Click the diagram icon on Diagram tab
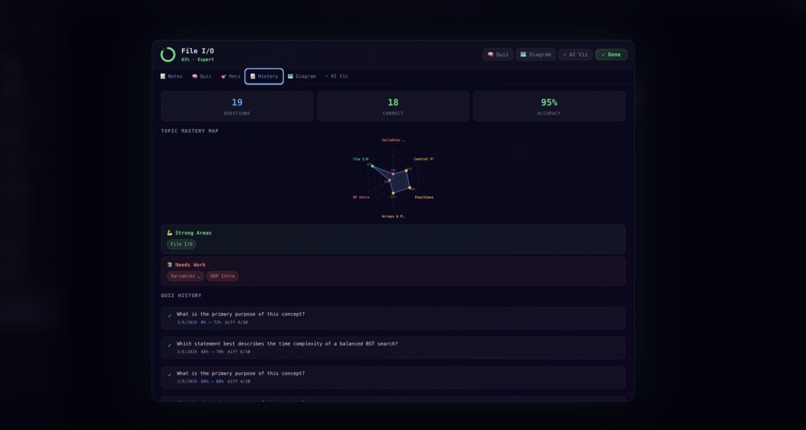 290,76
